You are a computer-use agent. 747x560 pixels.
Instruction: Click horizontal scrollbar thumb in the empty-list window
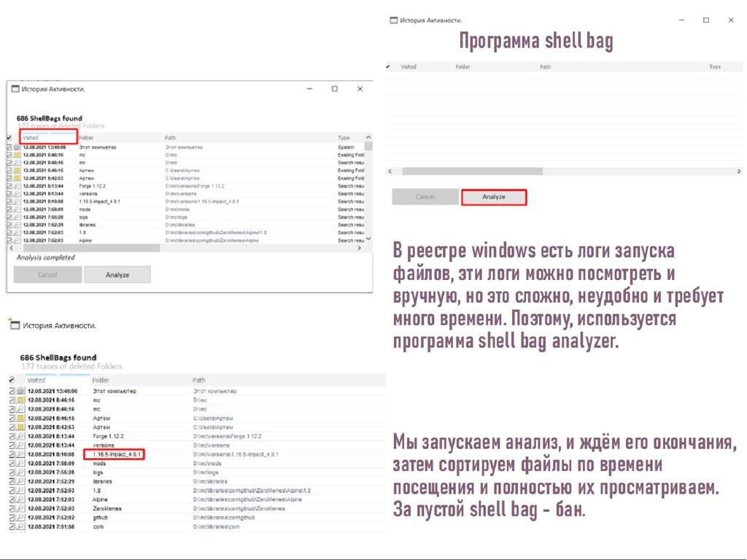coord(472,171)
